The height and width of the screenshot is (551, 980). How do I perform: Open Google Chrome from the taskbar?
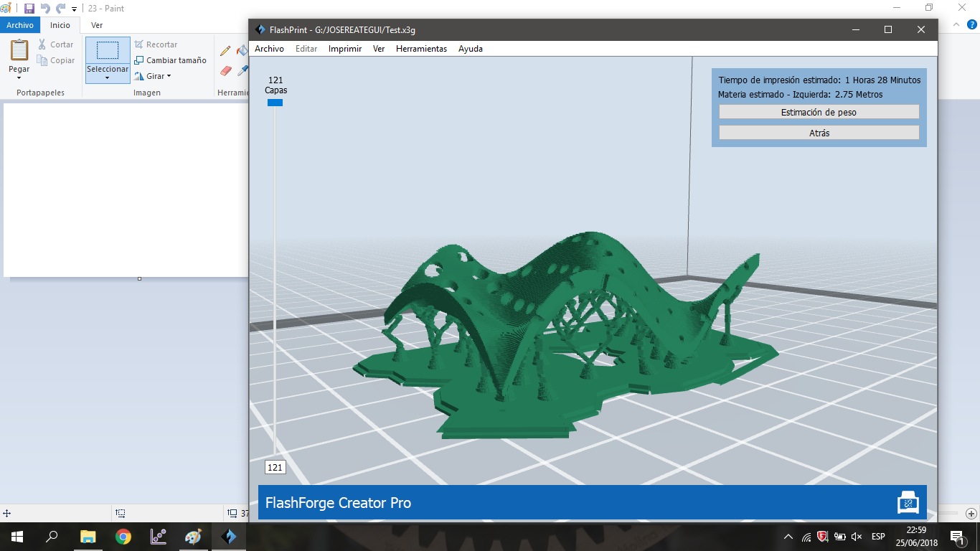click(123, 536)
